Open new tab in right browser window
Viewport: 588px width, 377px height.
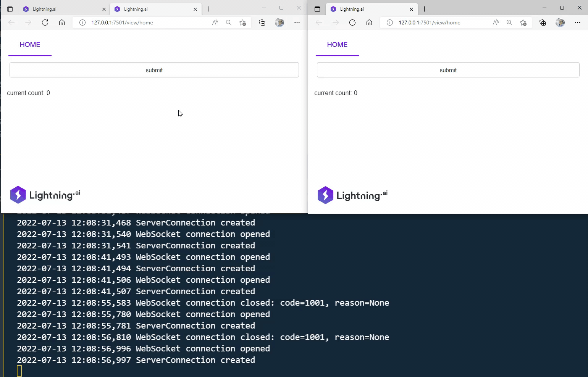point(424,9)
